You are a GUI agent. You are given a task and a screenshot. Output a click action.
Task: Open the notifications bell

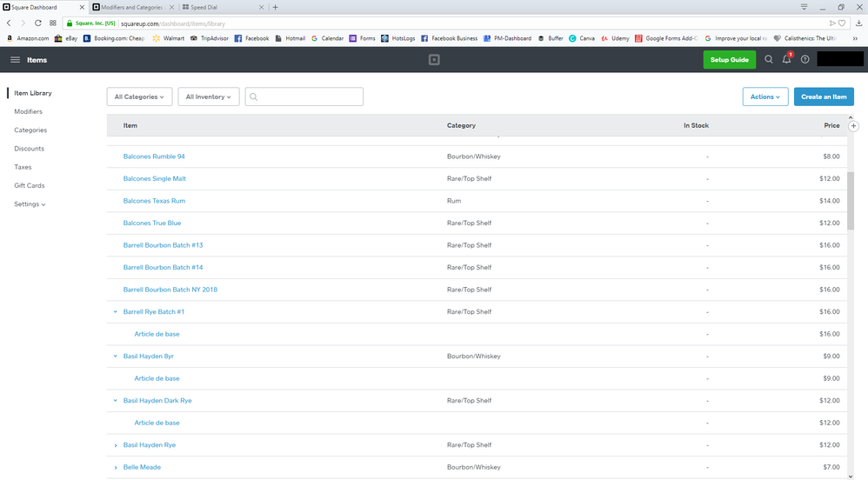pyautogui.click(x=786, y=58)
